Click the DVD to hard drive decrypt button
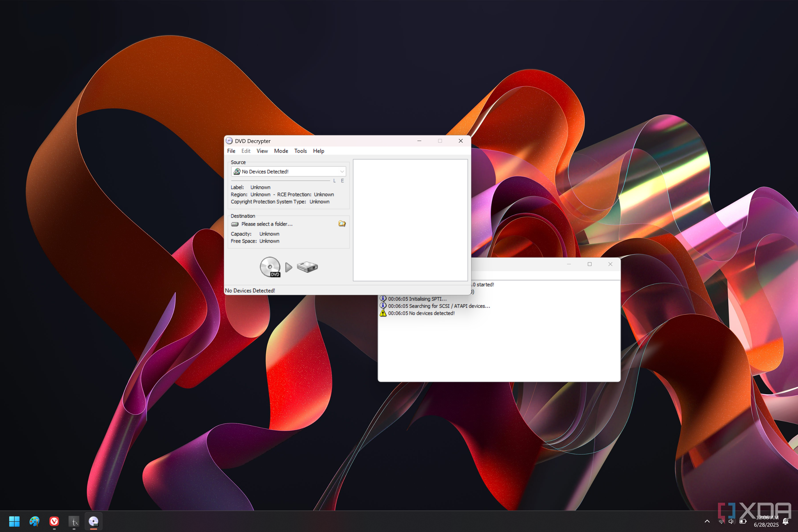The image size is (798, 532). pyautogui.click(x=289, y=267)
